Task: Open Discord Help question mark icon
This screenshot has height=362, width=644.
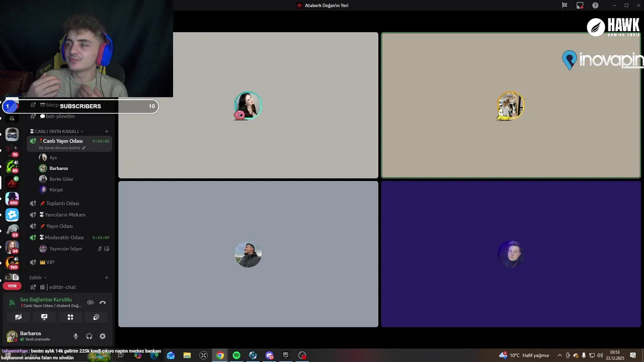Action: (x=596, y=6)
